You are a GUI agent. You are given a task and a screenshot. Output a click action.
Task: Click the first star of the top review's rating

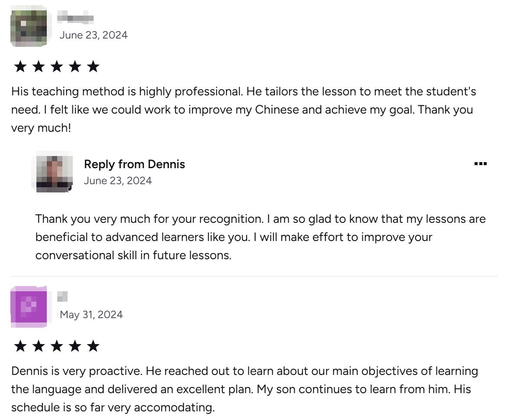[x=20, y=67]
